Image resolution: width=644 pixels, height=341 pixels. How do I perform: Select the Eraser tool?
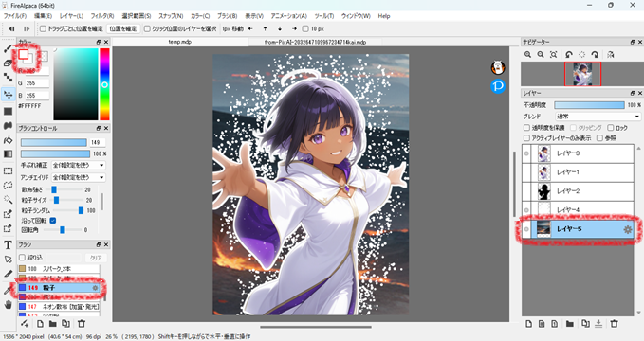[8, 63]
